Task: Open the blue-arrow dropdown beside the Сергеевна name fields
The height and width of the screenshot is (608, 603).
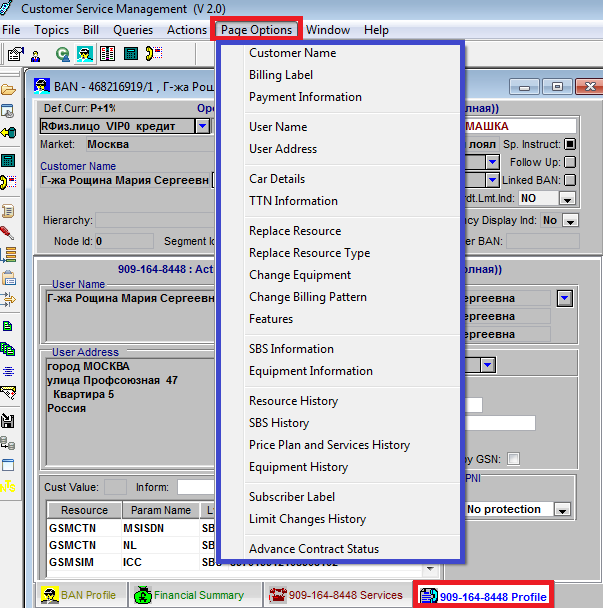Action: [x=565, y=299]
